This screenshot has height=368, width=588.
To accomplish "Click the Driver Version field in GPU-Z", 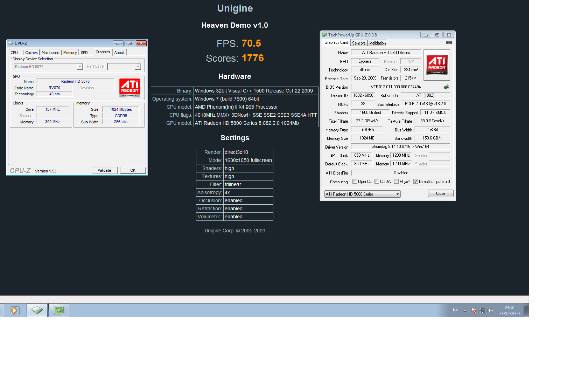I will pyautogui.click(x=401, y=146).
